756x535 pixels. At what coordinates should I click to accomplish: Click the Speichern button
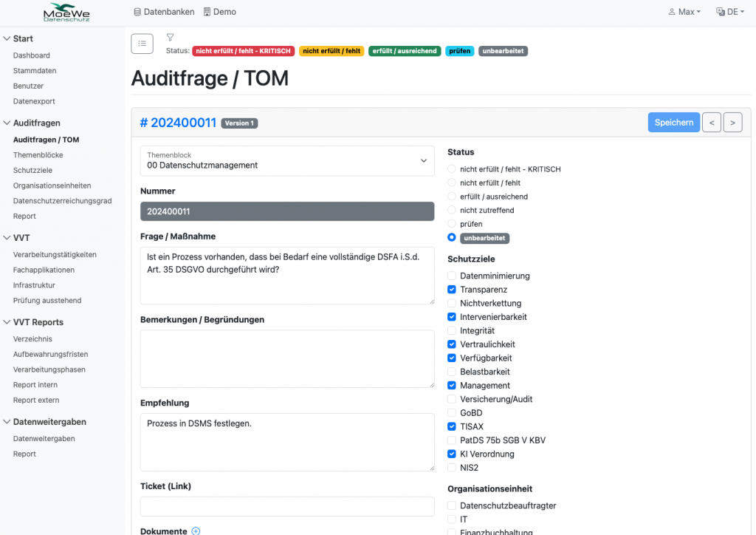click(673, 123)
